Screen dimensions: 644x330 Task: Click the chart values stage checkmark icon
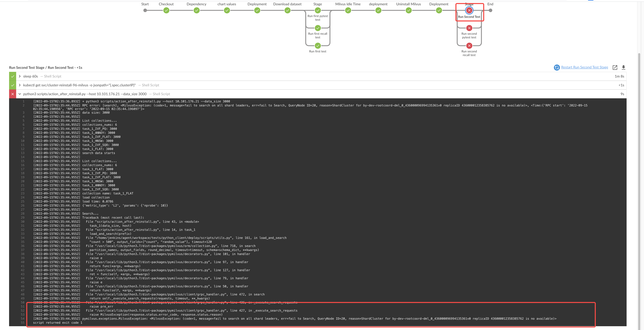tap(227, 10)
